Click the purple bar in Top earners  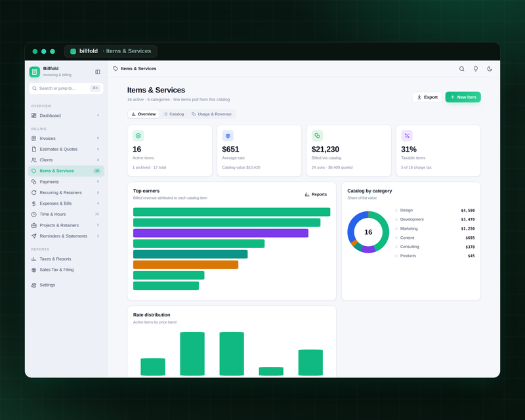point(220,233)
